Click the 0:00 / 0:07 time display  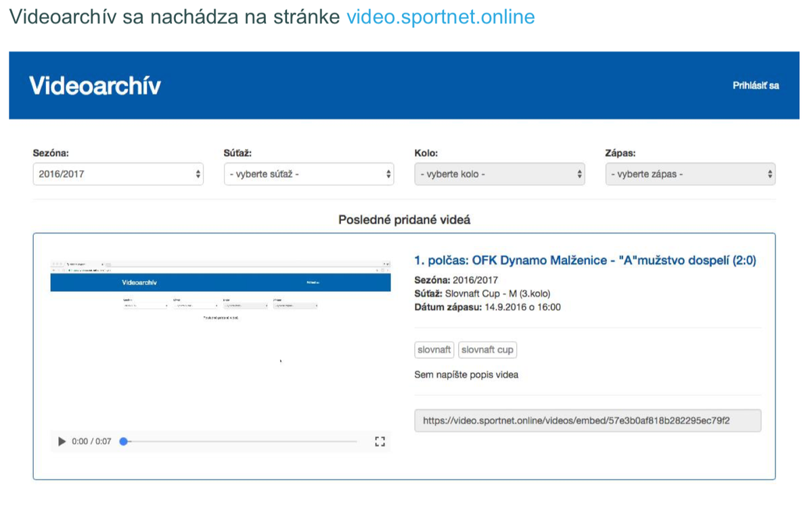click(x=91, y=442)
